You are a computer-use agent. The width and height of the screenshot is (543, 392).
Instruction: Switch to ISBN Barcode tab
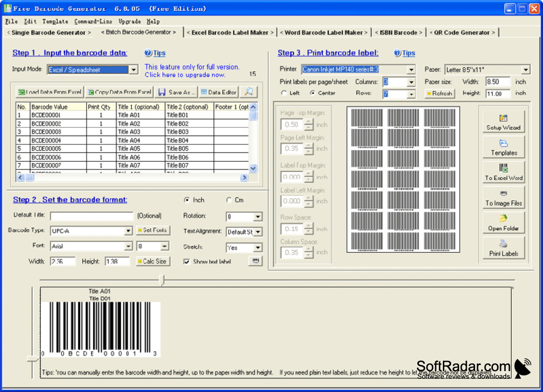(398, 33)
